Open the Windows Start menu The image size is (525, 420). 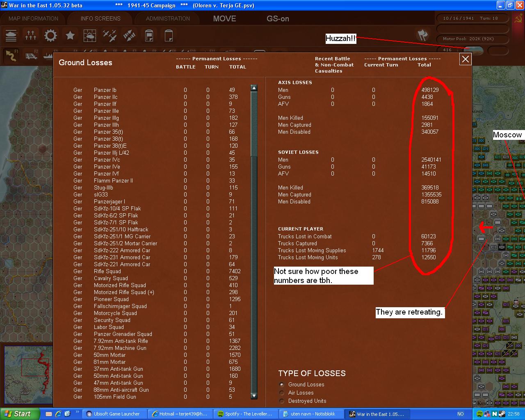pos(20,414)
